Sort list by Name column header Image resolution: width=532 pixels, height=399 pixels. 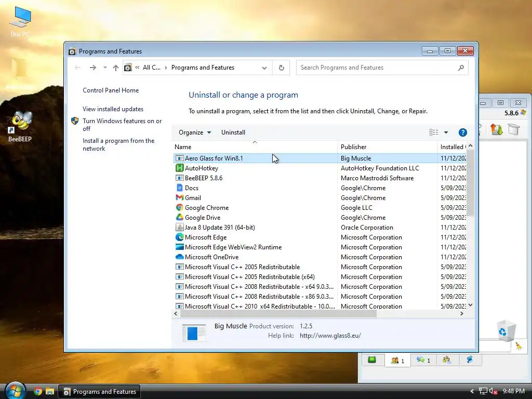point(255,147)
